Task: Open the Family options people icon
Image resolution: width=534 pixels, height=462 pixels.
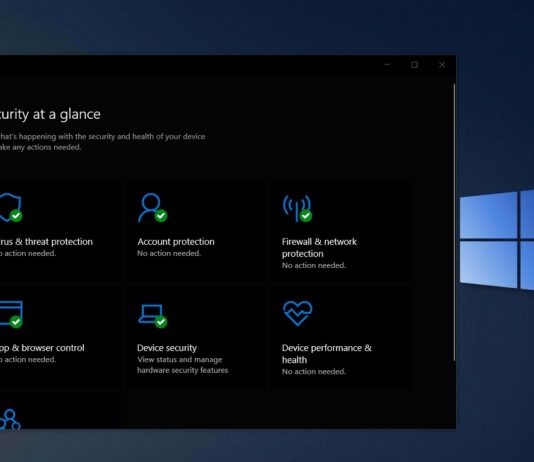Action: [x=10, y=419]
